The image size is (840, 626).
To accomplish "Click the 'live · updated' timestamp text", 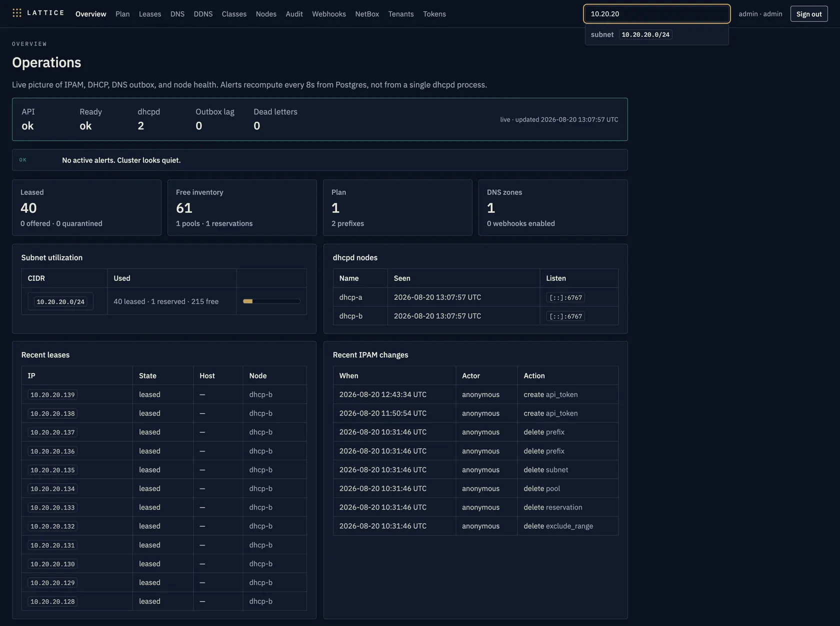I will click(x=559, y=119).
